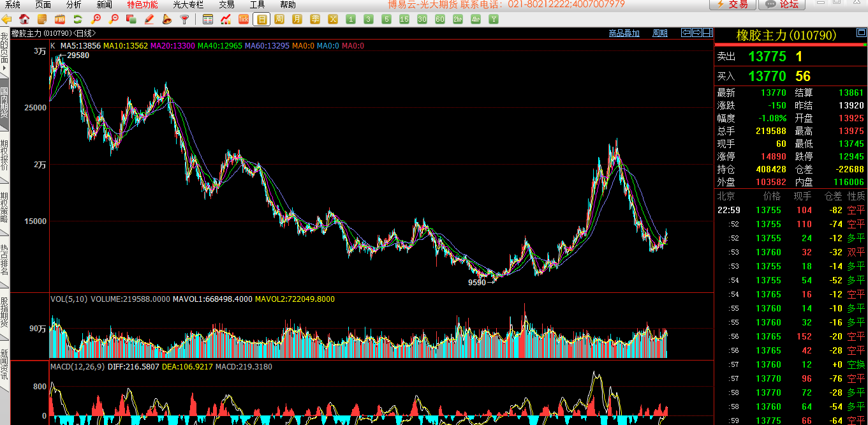868x425 pixels.
Task: Open the 新闻资讯 sidebar tab
Action: tap(4, 364)
